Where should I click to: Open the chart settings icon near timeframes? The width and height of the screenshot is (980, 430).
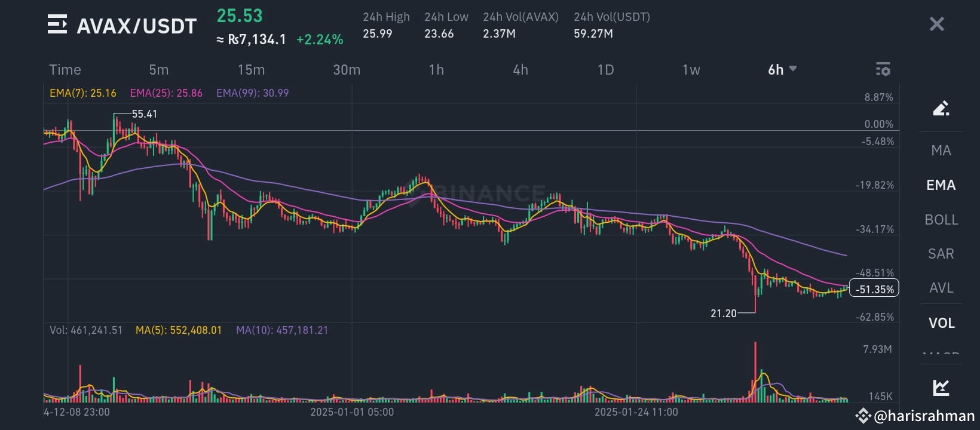point(883,69)
